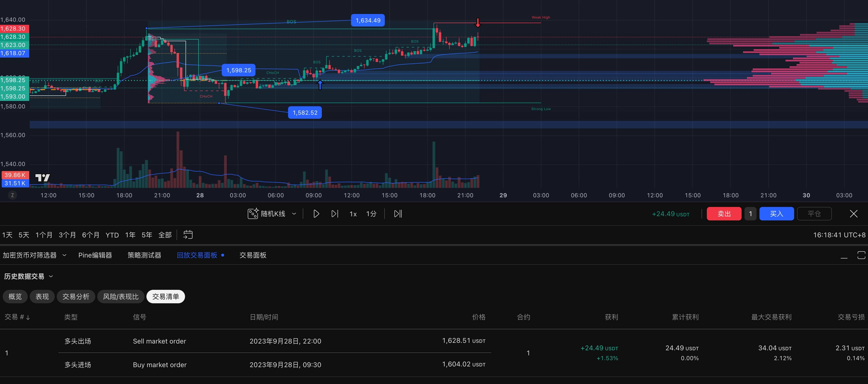
Task: Click jump to real-time icon
Action: pyautogui.click(x=398, y=214)
